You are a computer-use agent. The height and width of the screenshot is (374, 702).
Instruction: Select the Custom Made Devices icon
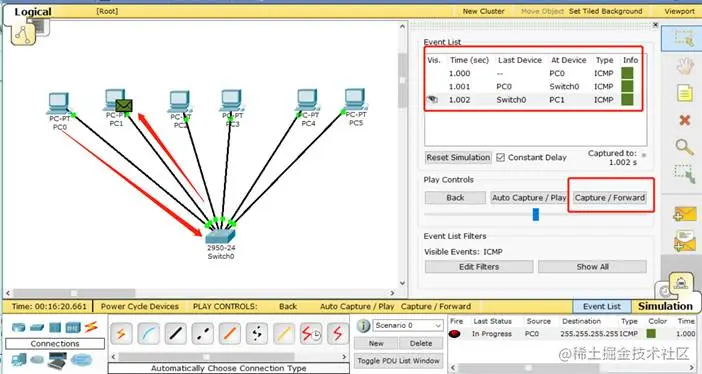(x=57, y=360)
